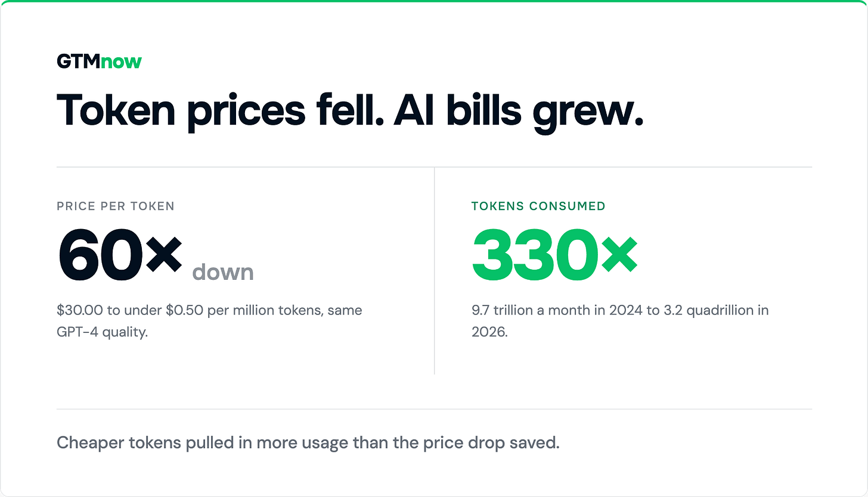The height and width of the screenshot is (497, 868).
Task: Select the "Token prices fell." headline sentence
Action: click(219, 111)
